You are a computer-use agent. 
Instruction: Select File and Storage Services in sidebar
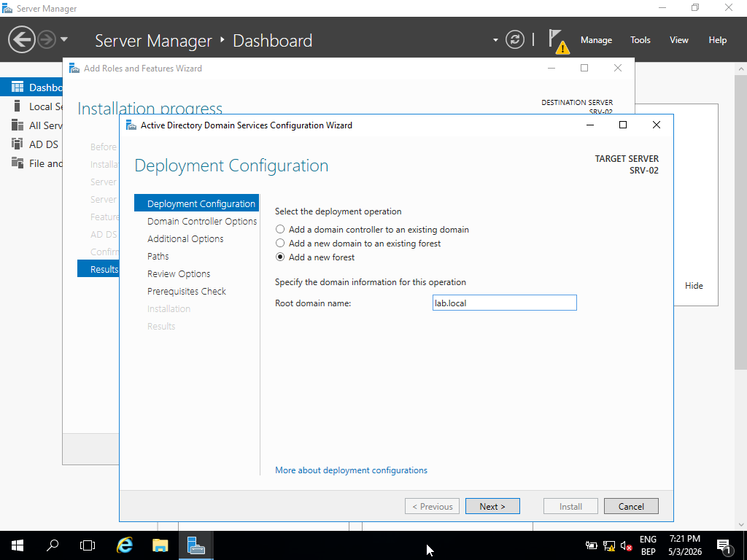click(x=31, y=163)
